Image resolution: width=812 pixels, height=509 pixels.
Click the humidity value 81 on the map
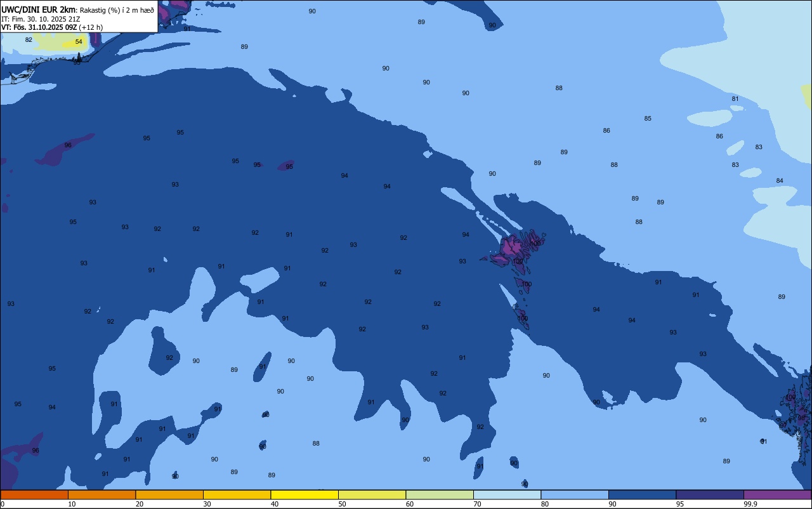pyautogui.click(x=735, y=99)
